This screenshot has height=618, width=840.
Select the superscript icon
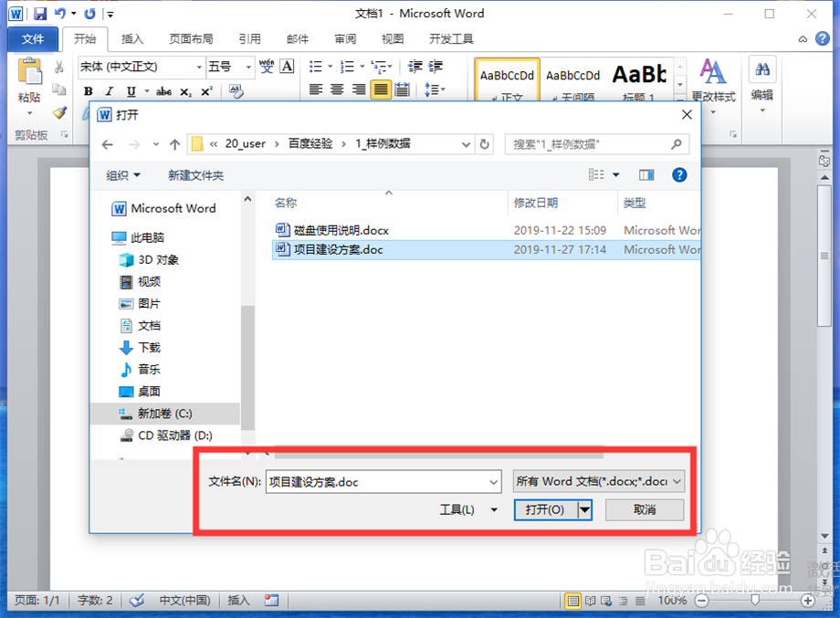(x=206, y=89)
